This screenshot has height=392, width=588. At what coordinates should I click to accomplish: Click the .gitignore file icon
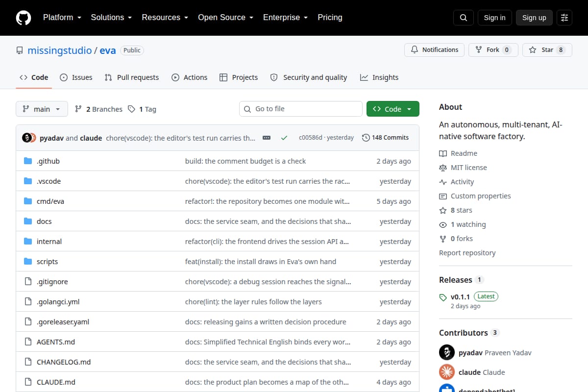[28, 282]
